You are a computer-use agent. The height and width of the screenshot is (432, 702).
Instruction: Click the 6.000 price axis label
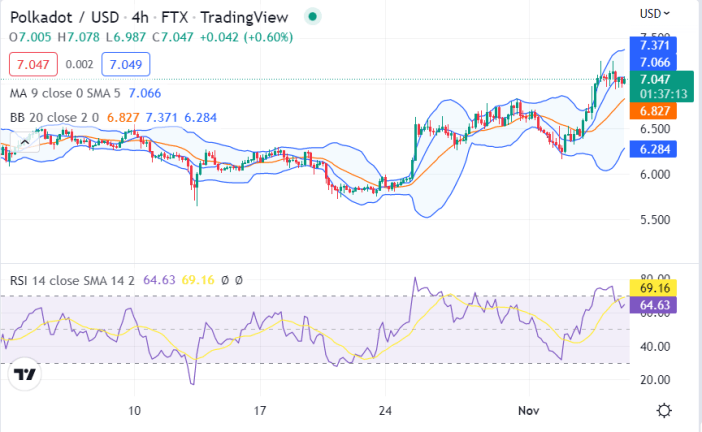point(655,175)
